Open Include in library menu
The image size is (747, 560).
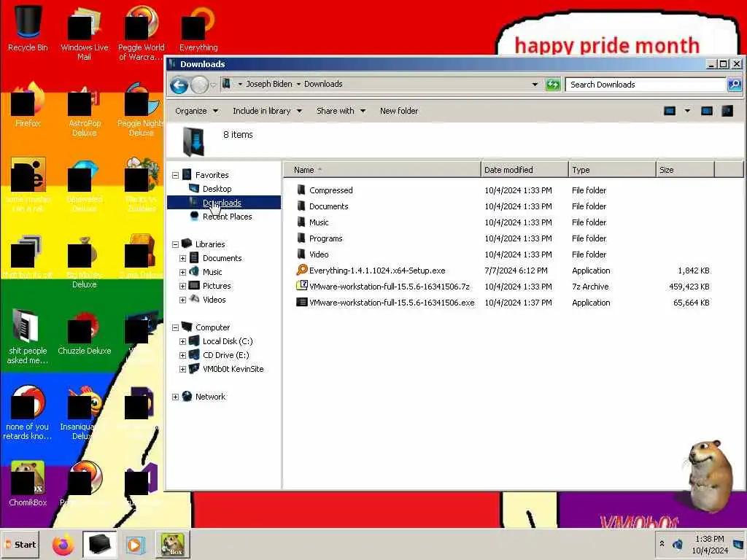click(267, 111)
